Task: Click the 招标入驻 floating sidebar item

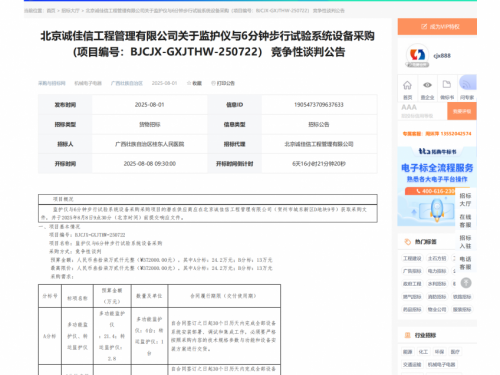Action: 465,242
